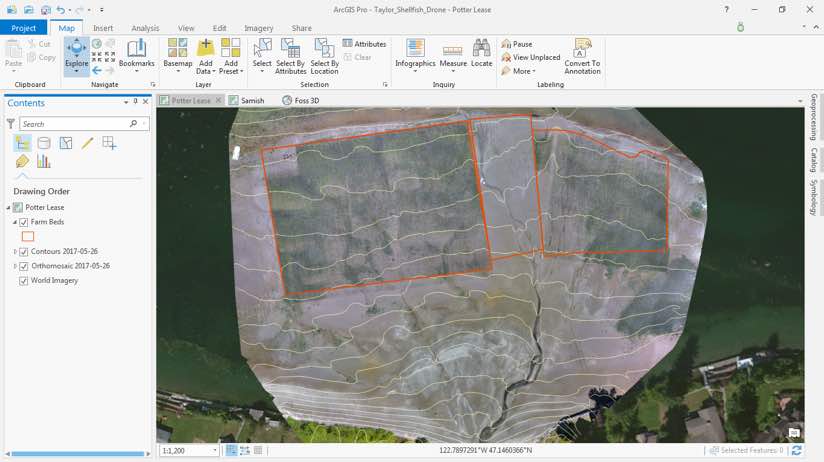List layers by charts
The image size is (824, 462).
click(x=44, y=161)
